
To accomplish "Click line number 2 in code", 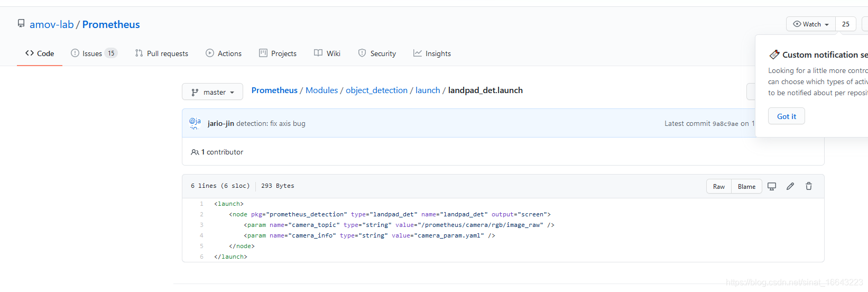I will click(x=201, y=214).
